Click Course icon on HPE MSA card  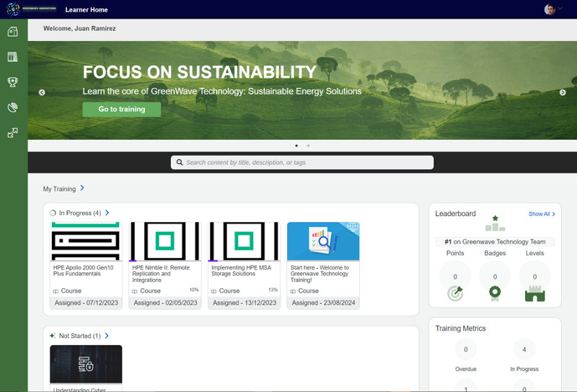213,291
